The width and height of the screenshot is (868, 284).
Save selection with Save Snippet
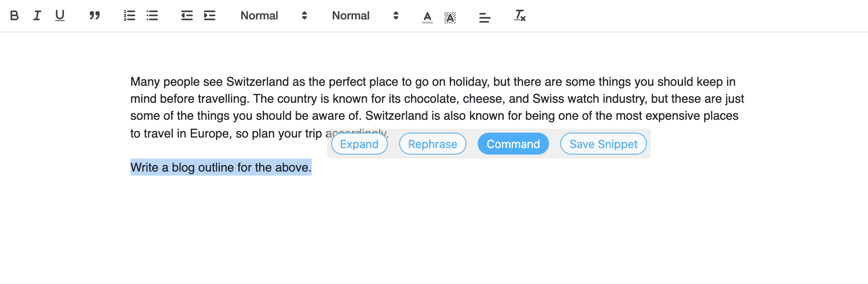coord(604,144)
